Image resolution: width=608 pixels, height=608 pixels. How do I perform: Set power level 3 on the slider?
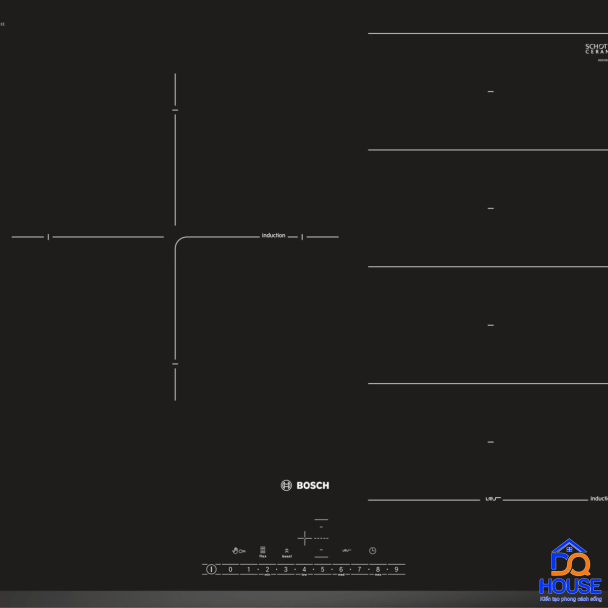pyautogui.click(x=285, y=569)
